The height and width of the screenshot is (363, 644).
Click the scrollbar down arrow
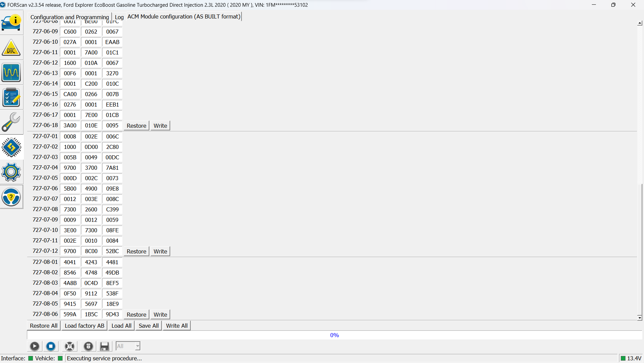639,317
